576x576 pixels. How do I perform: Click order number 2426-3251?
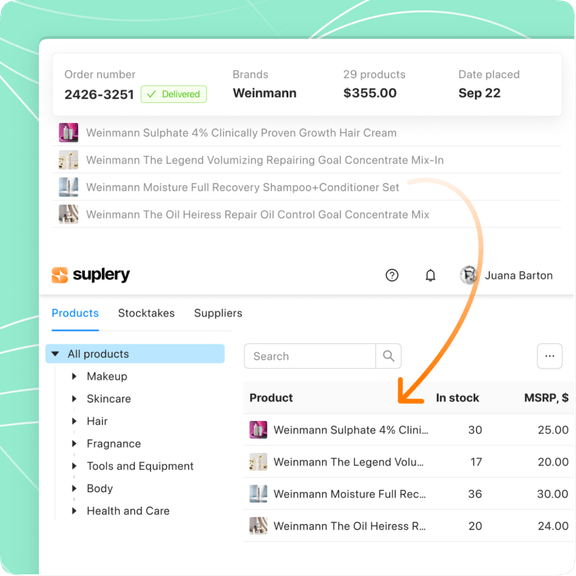point(99,94)
